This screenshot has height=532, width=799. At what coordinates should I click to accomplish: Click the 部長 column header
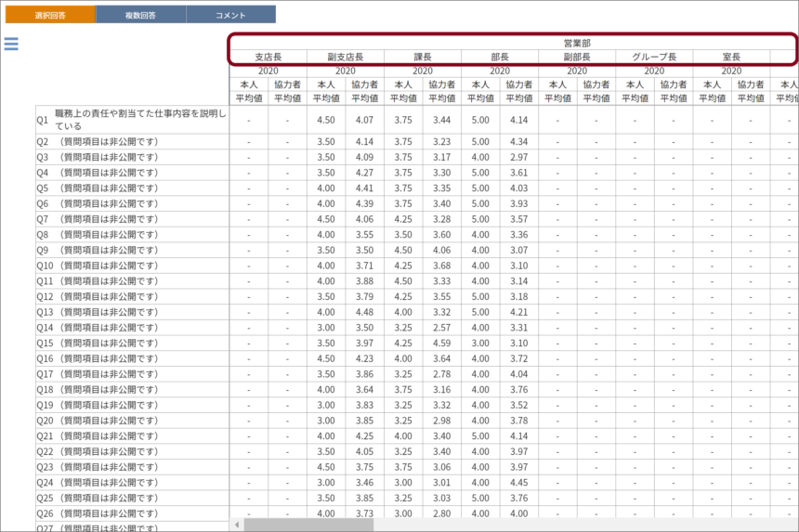coord(500,57)
